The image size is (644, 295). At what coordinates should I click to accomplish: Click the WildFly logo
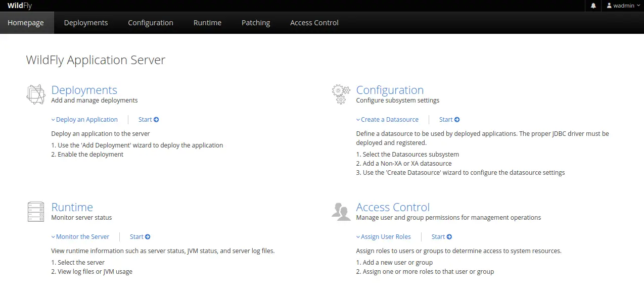(20, 6)
